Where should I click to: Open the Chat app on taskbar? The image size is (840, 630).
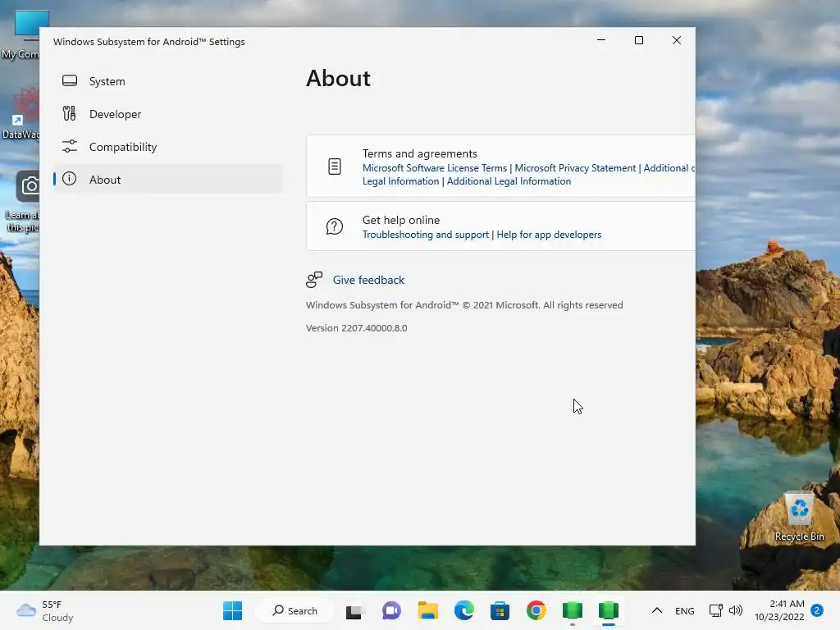point(391,610)
